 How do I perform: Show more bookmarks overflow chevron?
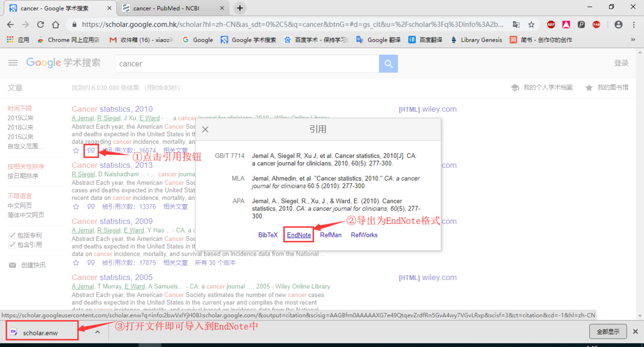point(633,39)
